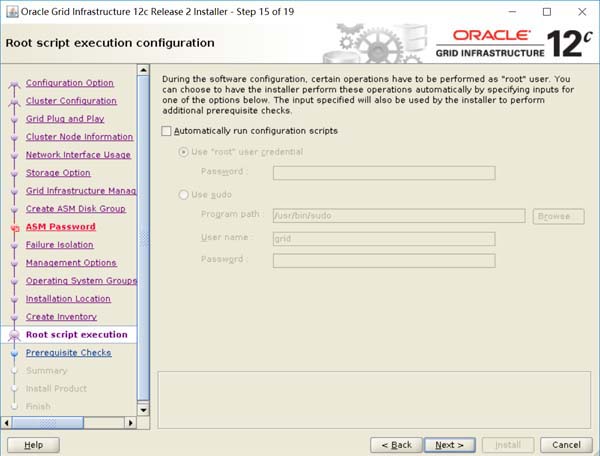Screen dimensions: 600x456
Task: Click the Install button
Action: pyautogui.click(x=508, y=445)
